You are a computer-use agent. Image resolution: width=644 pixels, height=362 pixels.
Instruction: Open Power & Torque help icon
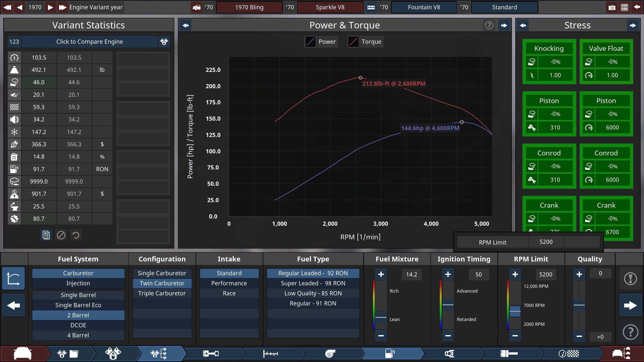click(489, 25)
